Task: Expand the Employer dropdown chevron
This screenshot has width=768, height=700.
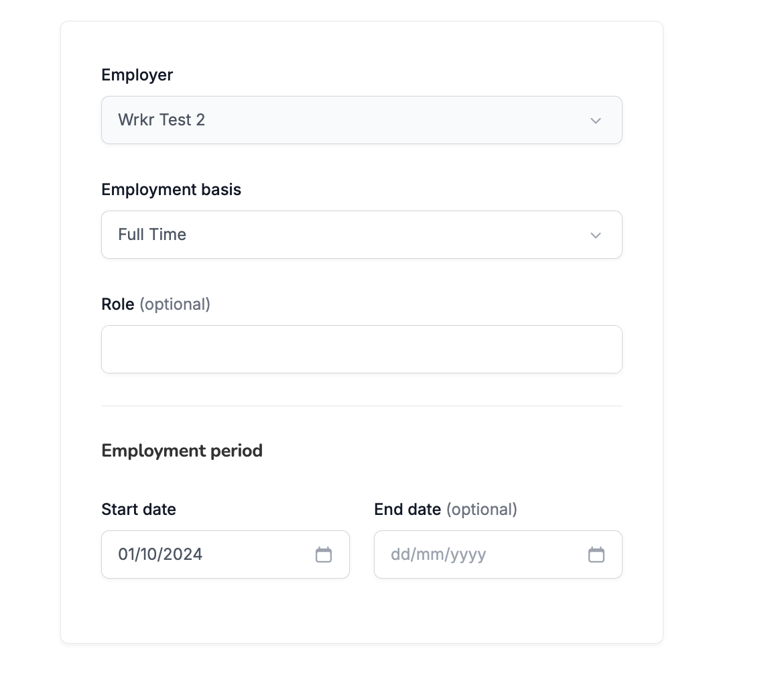Action: (x=596, y=121)
